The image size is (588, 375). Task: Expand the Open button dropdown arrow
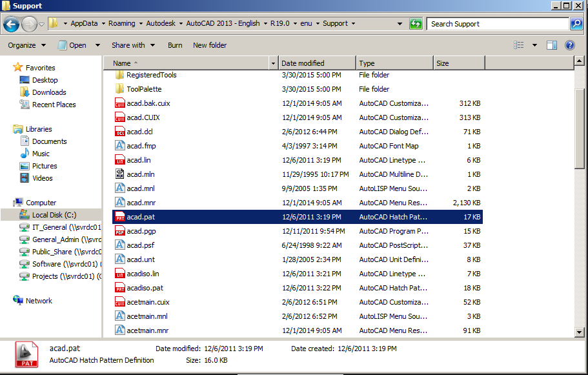pos(97,45)
